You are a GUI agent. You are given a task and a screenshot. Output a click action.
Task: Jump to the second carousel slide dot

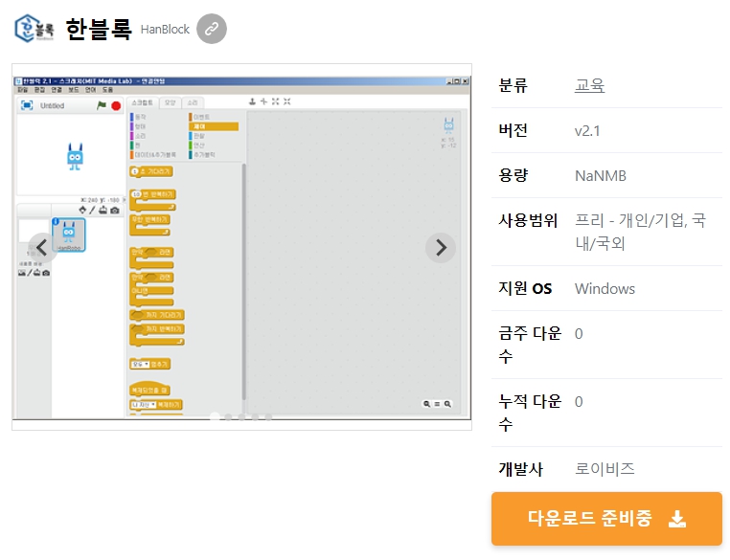tap(228, 416)
